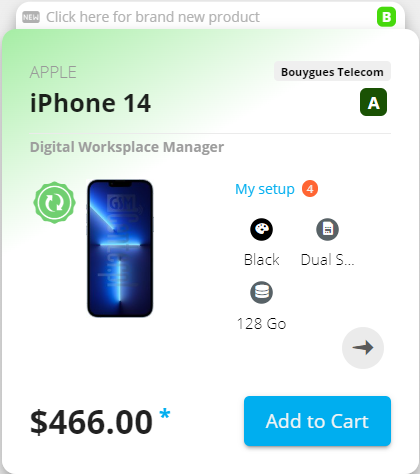Click the Dual S... option label

pos(327,260)
